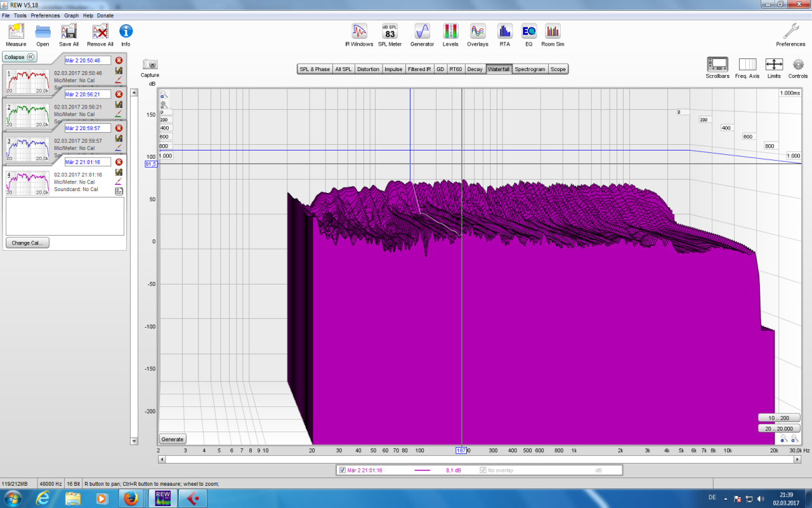Click the Generate button
The image size is (812, 508).
pyautogui.click(x=173, y=439)
